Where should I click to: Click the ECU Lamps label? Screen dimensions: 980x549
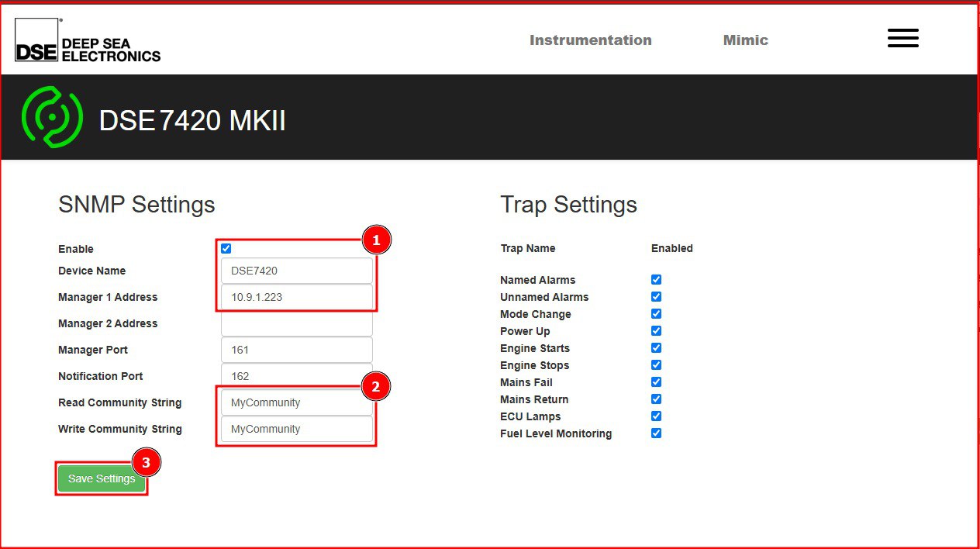pyautogui.click(x=530, y=416)
